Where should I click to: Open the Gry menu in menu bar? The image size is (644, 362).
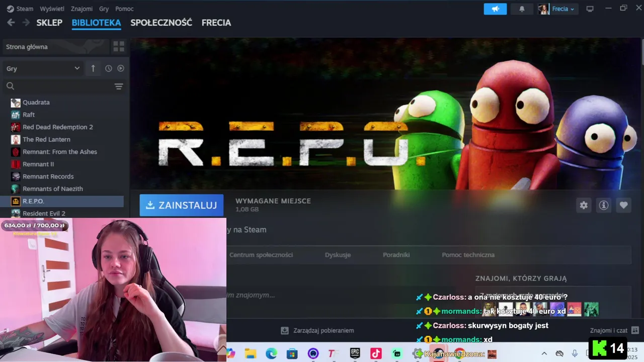pyautogui.click(x=104, y=9)
